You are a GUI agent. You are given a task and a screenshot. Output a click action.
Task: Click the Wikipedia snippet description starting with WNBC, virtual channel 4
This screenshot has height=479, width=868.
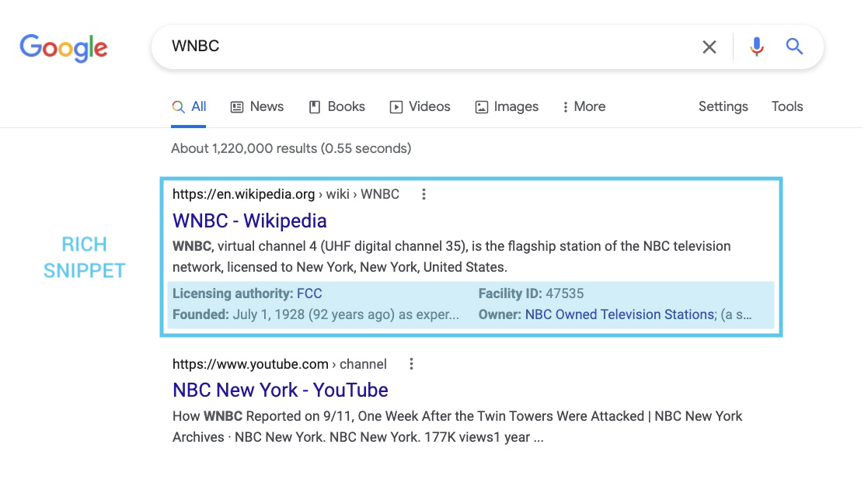point(451,257)
